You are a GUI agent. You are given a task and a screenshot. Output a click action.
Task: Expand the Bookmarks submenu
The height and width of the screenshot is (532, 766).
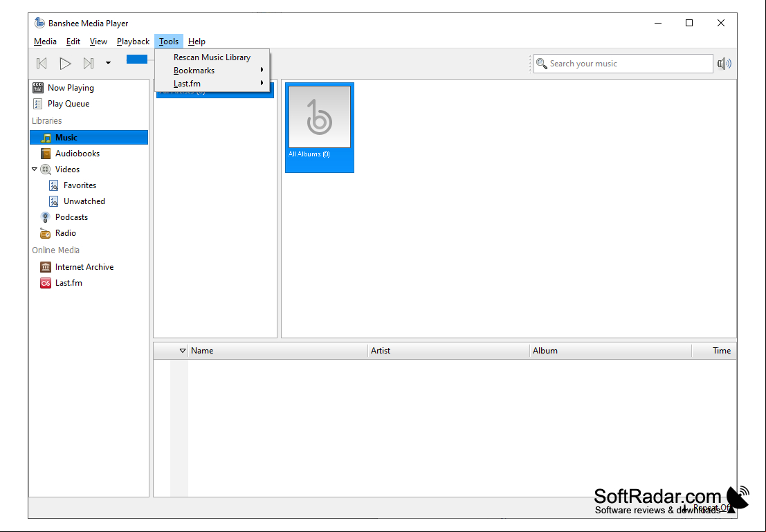pyautogui.click(x=212, y=71)
